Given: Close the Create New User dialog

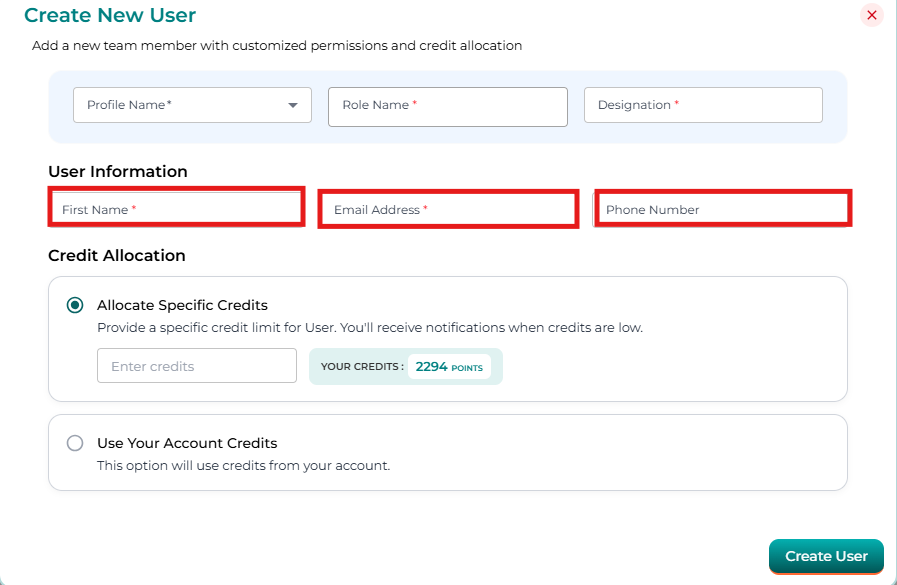Looking at the screenshot, I should point(871,15).
